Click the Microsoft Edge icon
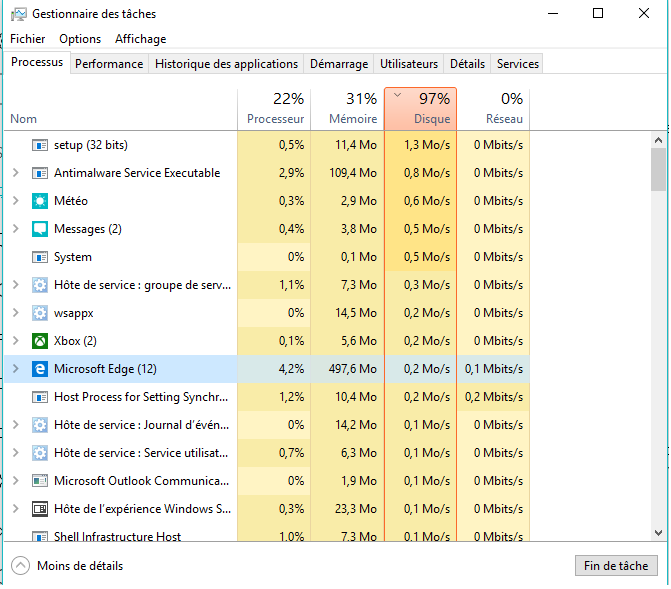Image resolution: width=671 pixels, height=589 pixels. point(40,369)
